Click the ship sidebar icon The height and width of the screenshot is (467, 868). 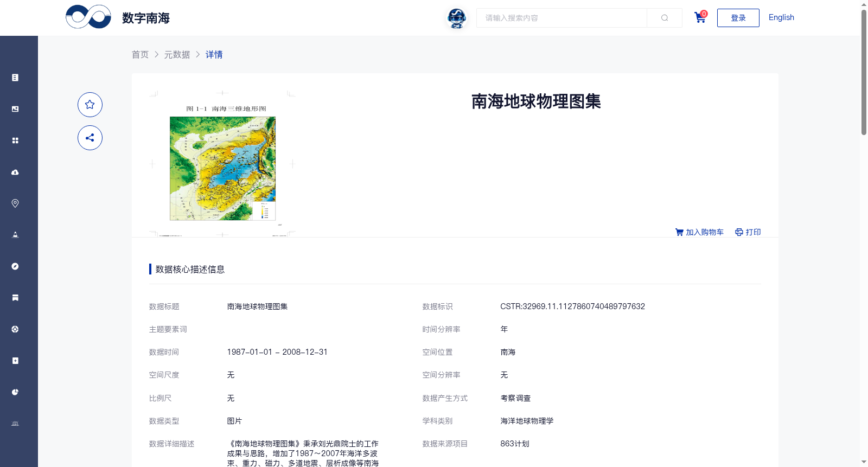[15, 235]
